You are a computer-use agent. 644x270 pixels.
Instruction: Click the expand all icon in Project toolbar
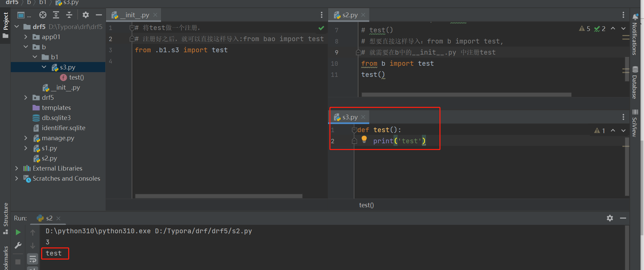pyautogui.click(x=56, y=15)
